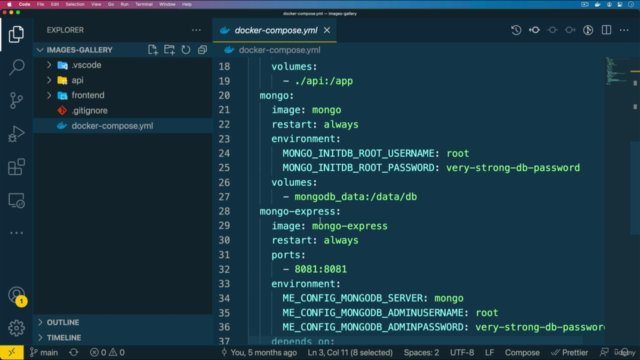Click the editor minimap

coord(616,71)
